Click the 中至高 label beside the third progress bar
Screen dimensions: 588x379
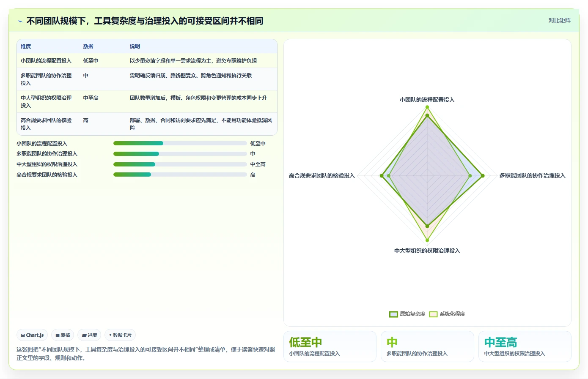pos(258,164)
